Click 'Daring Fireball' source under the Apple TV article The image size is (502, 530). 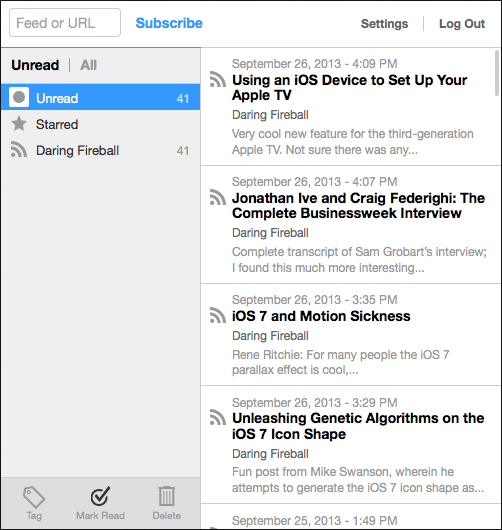(270, 115)
